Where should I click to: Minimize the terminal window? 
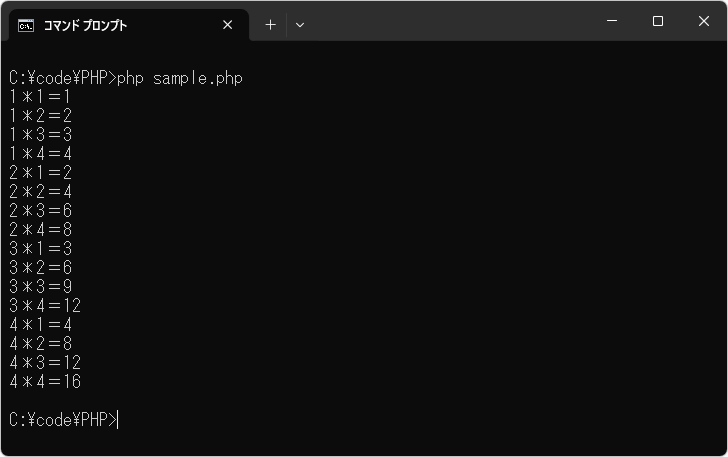[611, 22]
